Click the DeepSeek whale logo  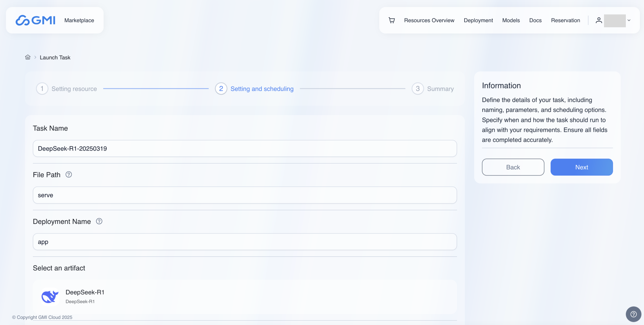point(50,296)
